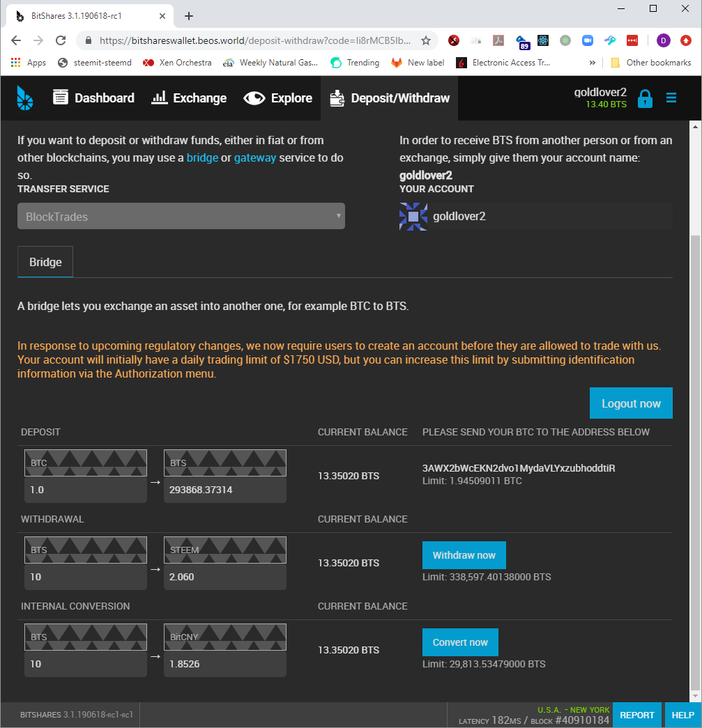702x728 pixels.
Task: Click the red X extension icon
Action: pos(453,40)
